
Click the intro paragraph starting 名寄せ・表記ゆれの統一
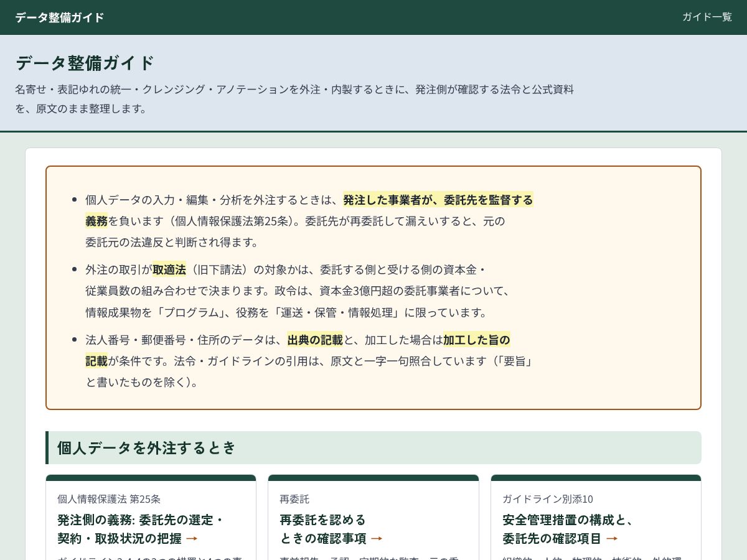click(x=294, y=99)
